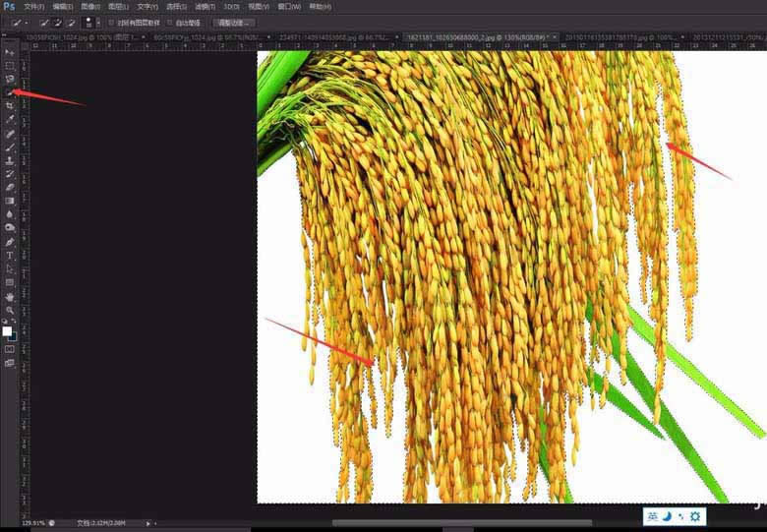This screenshot has height=532, width=767.
Task: Toggle Quick Mask mode in toolbar
Action: 9,349
